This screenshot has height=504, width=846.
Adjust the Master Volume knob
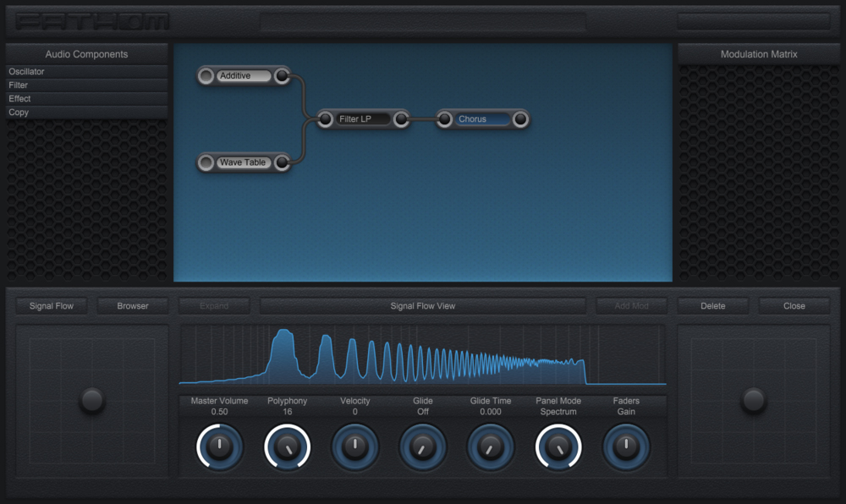click(x=219, y=446)
